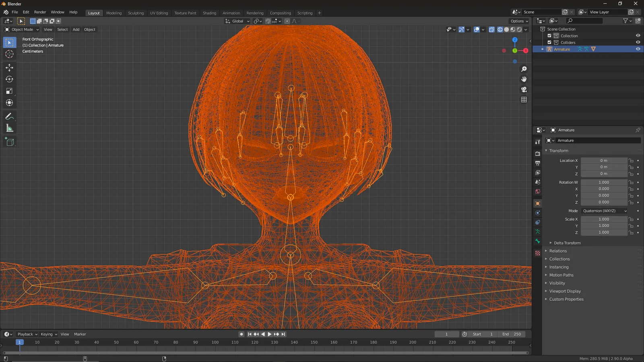Select the Rotate tool
This screenshot has height=362, width=644.
[9, 79]
